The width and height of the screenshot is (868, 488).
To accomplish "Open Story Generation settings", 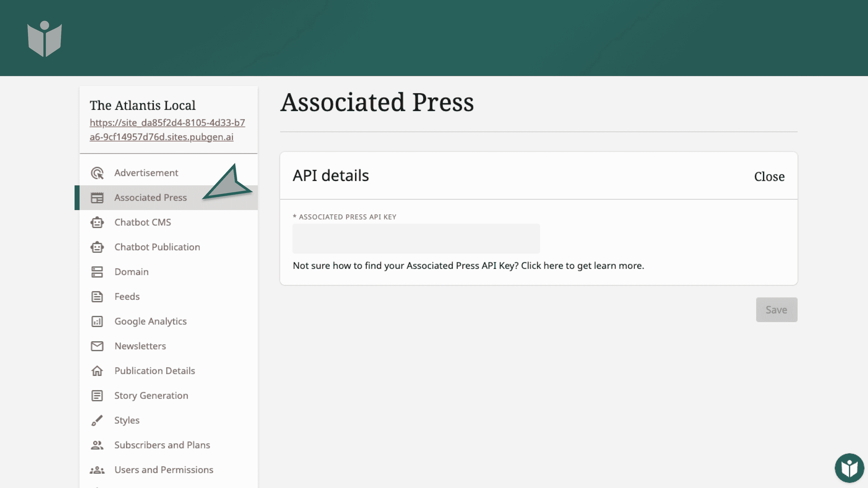I will click(168, 396).
